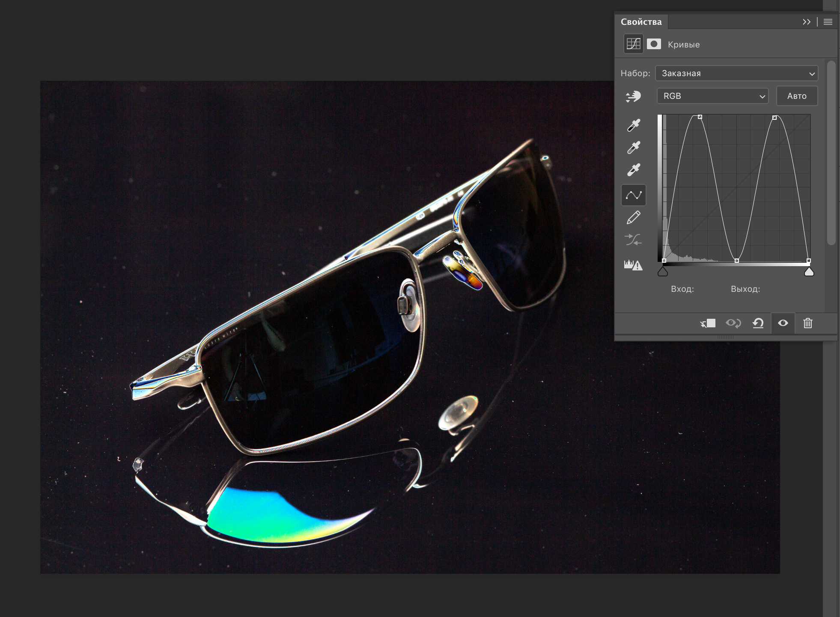
Task: Select the pencil draw curve tool
Action: tap(634, 217)
